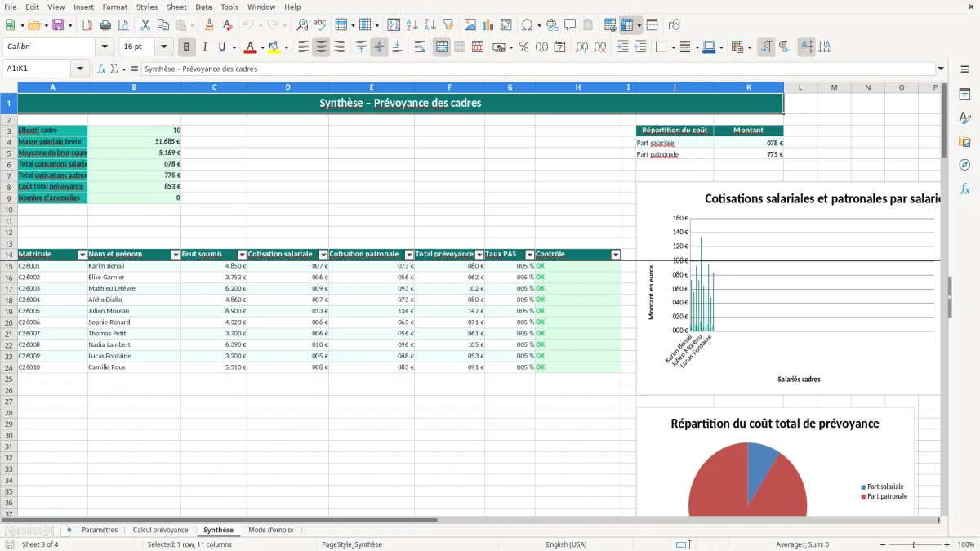Screen dimensions: 980x551
Task: Click the formula input line
Action: coord(538,69)
